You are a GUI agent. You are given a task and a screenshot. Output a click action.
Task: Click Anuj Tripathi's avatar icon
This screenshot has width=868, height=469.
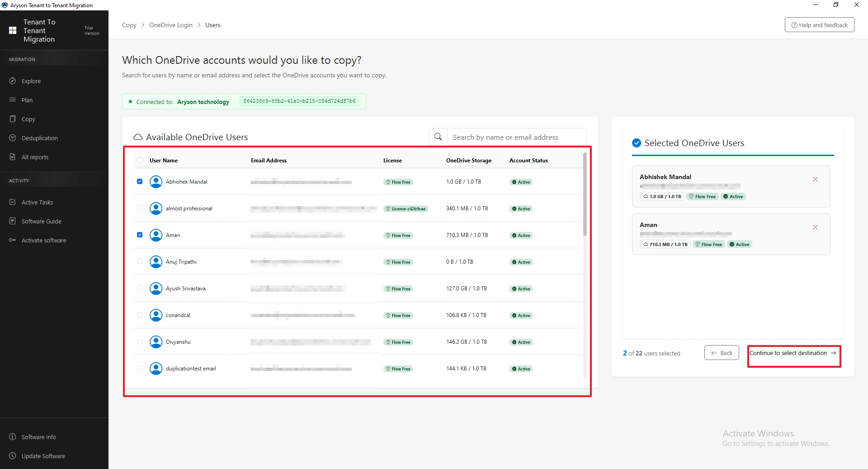[156, 262]
